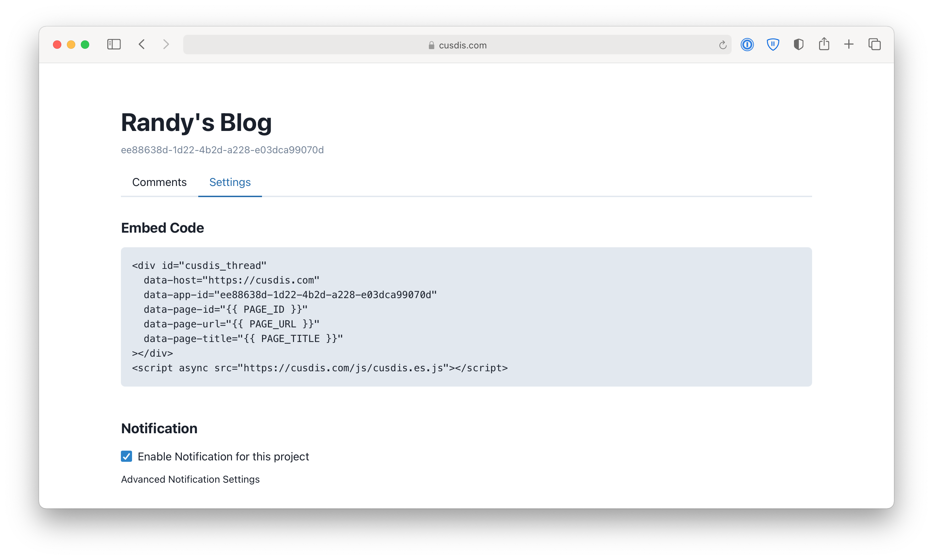Screen dimensions: 933x560
Task: Open the 1Password extension
Action: click(x=747, y=45)
